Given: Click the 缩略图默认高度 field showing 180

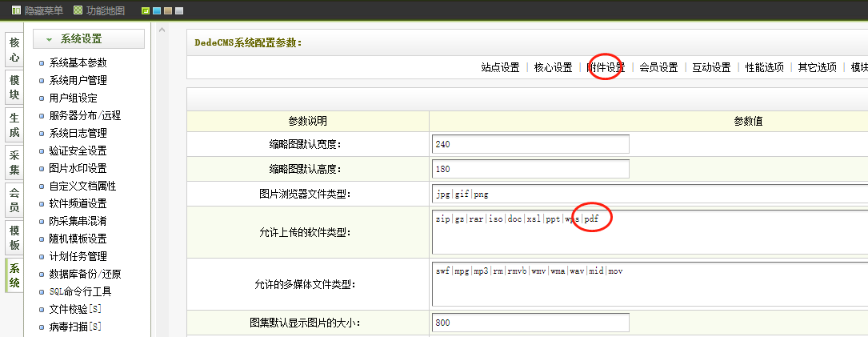Looking at the screenshot, I should 531,169.
